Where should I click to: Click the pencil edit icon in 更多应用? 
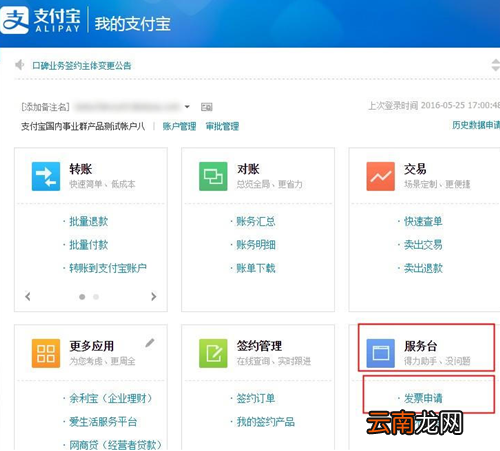point(150,343)
